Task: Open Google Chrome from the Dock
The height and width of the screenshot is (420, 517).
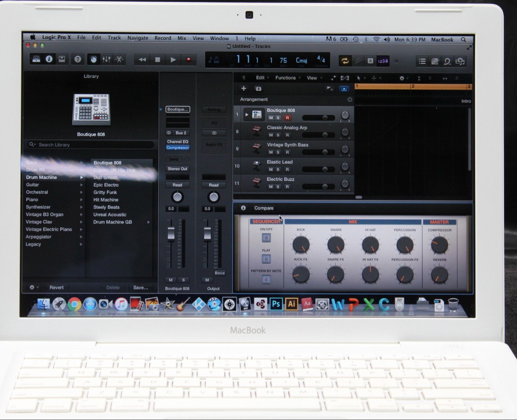Action: coord(74,305)
